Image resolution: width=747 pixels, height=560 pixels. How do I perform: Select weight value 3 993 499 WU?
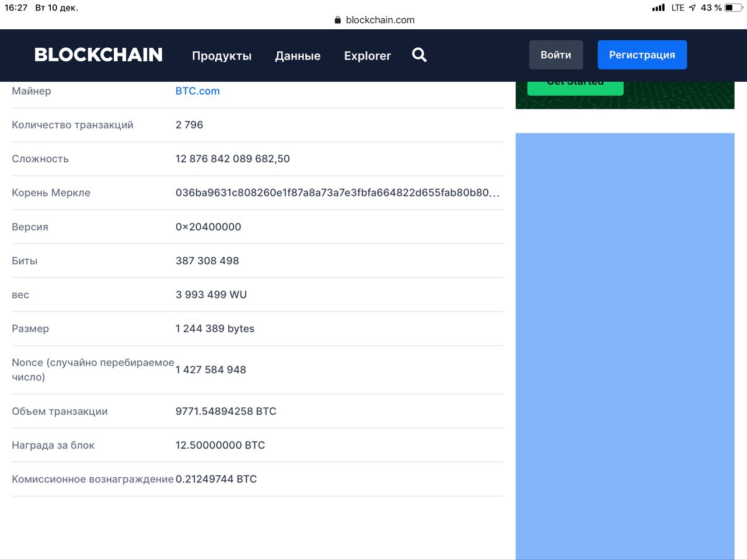pos(211,295)
